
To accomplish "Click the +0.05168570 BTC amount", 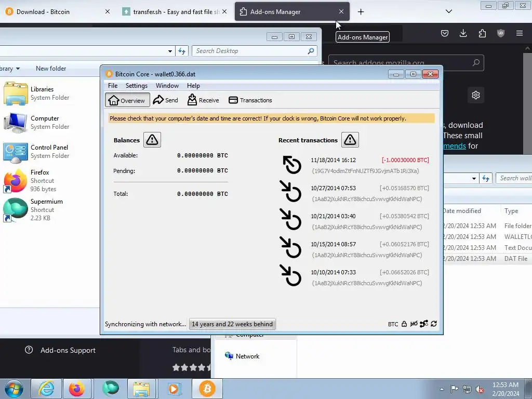I will pos(404,188).
